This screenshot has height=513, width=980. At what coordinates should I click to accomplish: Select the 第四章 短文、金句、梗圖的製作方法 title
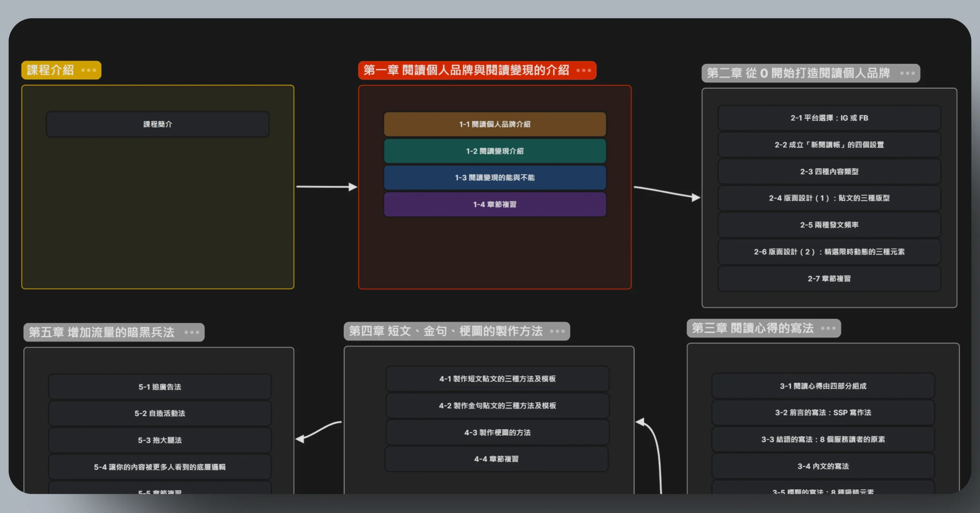tap(446, 331)
